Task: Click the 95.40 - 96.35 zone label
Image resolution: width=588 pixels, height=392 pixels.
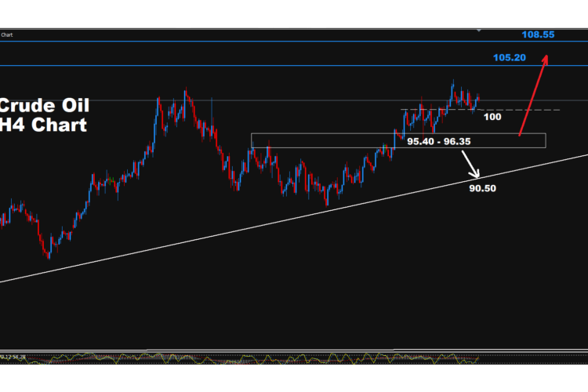Action: [439, 141]
